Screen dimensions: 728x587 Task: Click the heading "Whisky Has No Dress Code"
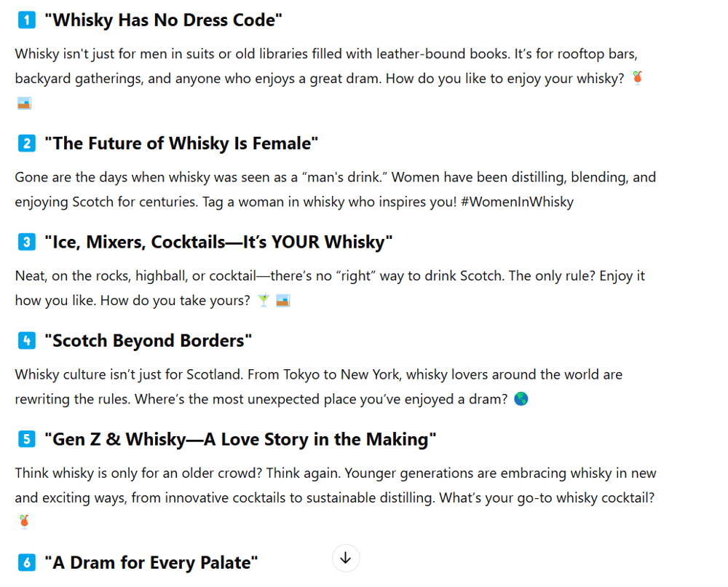coord(163,20)
